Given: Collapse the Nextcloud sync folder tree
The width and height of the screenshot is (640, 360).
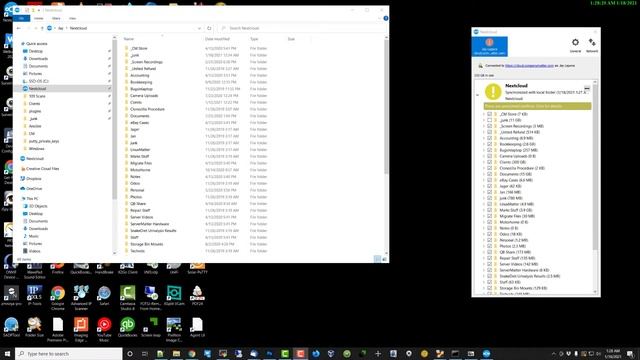Looking at the screenshot, I should (x=478, y=95).
